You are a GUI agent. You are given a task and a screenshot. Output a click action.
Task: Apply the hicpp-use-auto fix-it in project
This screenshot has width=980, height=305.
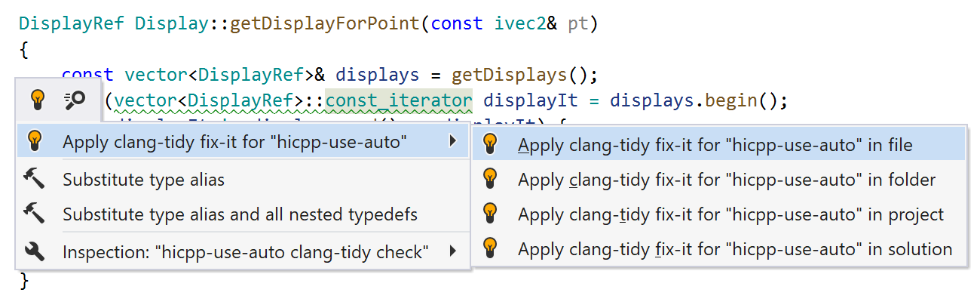[730, 214]
